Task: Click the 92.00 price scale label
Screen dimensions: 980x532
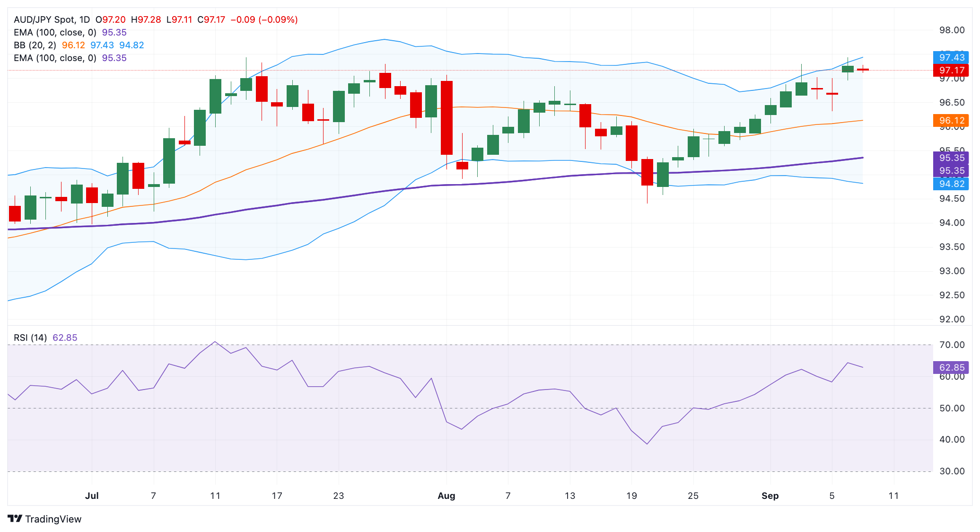Action: pos(952,319)
